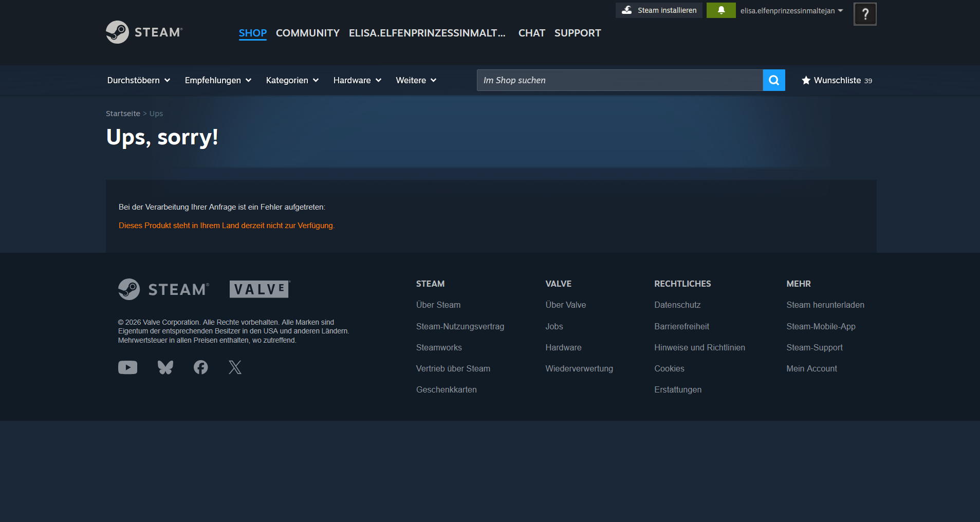Open the Wiederverwertung link
This screenshot has height=522, width=980.
579,368
